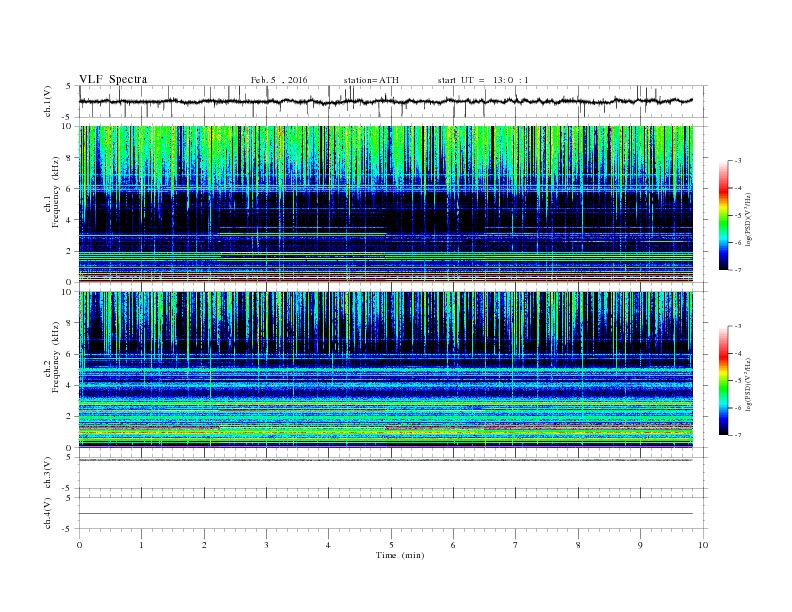This screenshot has height=612, width=792.
Task: Click the flat ch.4 voltage trace line
Action: 385,514
